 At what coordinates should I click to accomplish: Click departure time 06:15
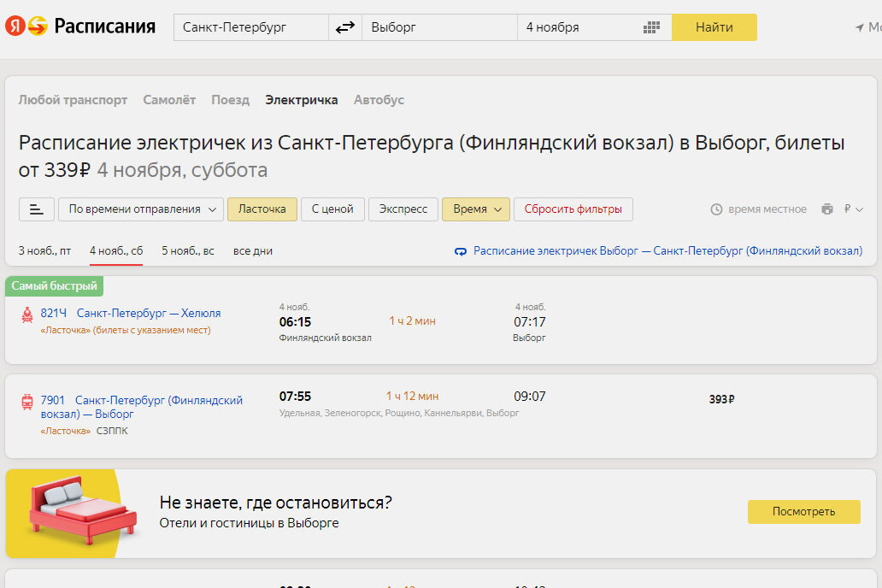point(296,322)
